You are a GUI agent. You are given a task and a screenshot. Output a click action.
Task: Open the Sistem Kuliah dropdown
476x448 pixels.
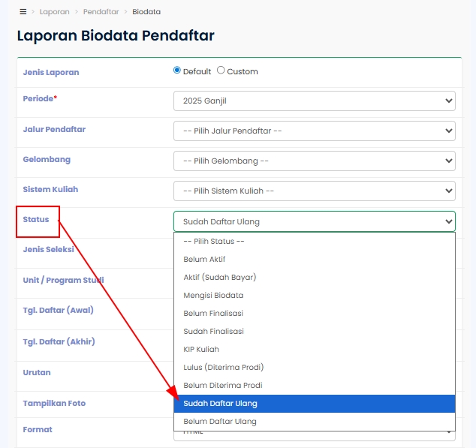[314, 191]
